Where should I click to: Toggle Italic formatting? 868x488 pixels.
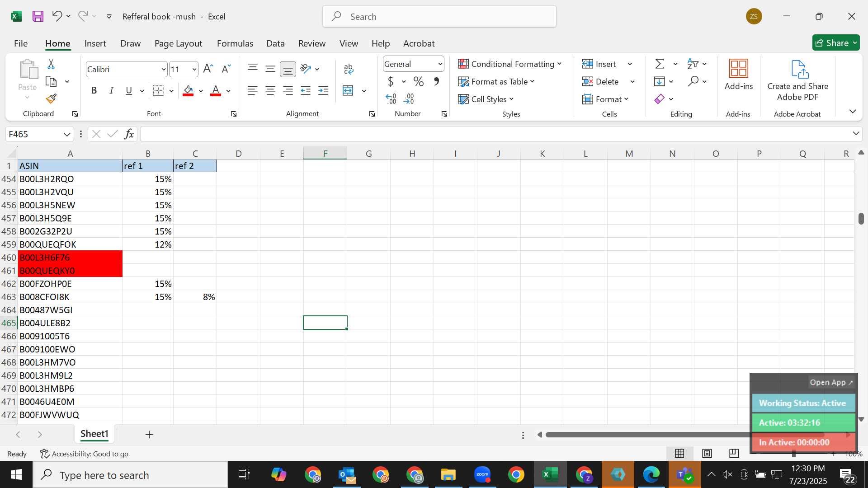click(111, 91)
